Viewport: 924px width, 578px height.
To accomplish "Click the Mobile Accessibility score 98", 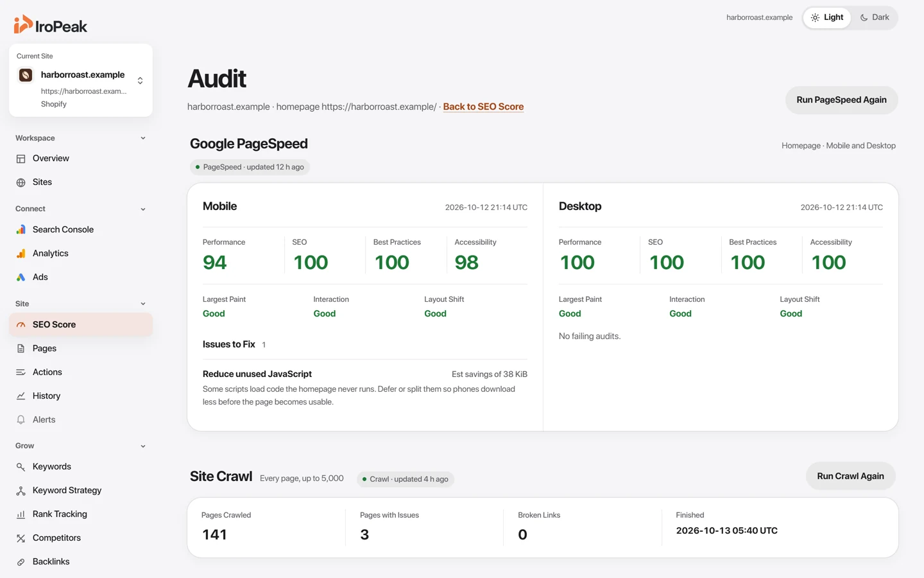I will click(466, 263).
